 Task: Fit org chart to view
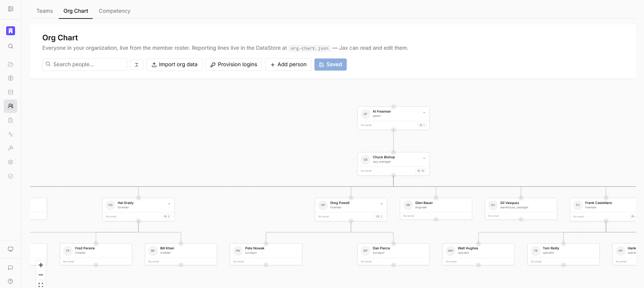[x=41, y=285]
